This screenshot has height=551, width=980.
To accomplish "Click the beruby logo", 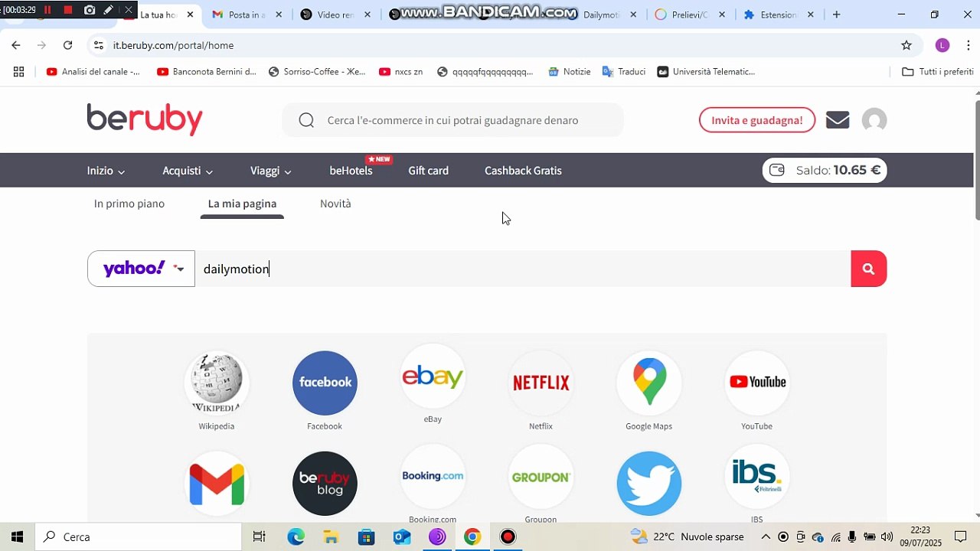I will coord(145,119).
